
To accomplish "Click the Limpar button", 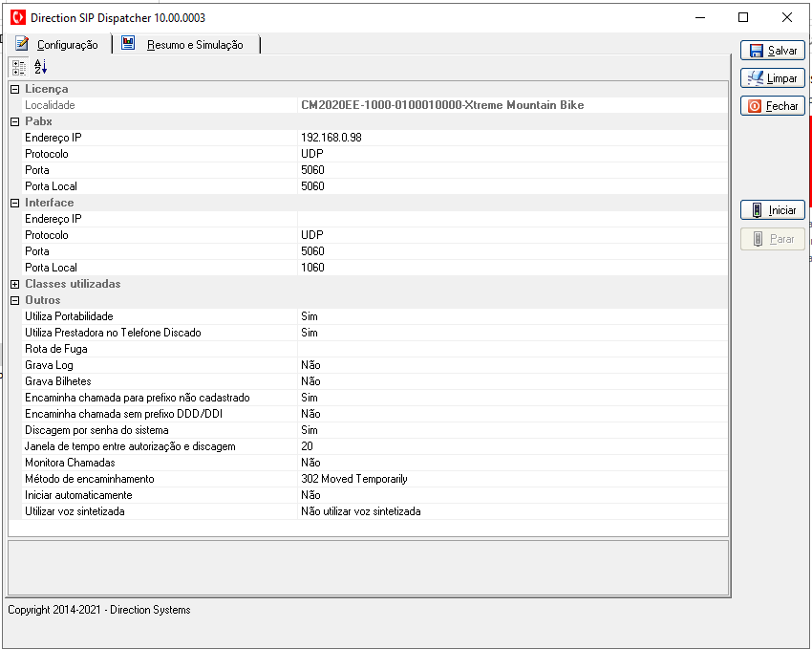I will click(x=772, y=78).
